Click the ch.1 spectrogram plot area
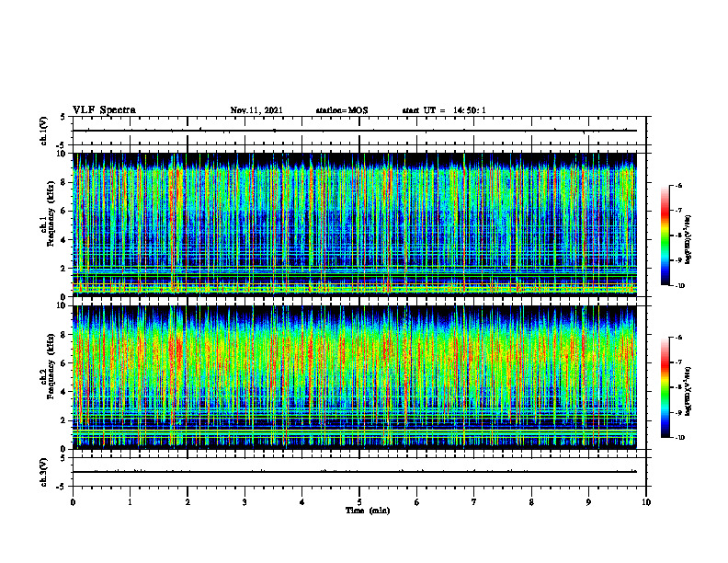Screen dimensions: 728x563 (355, 224)
